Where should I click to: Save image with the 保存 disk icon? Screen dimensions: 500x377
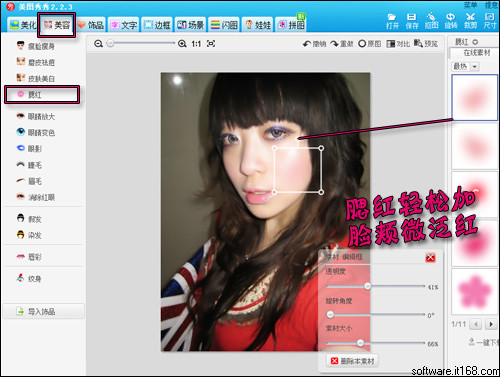coord(412,17)
